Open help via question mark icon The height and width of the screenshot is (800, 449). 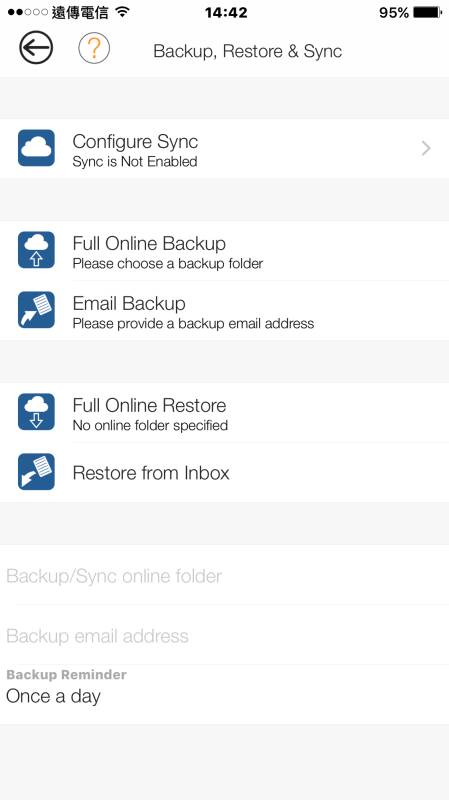(x=94, y=48)
